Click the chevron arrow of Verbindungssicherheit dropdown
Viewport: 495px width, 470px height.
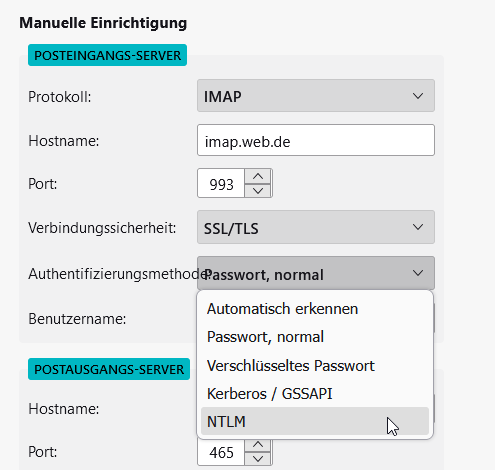click(x=418, y=227)
